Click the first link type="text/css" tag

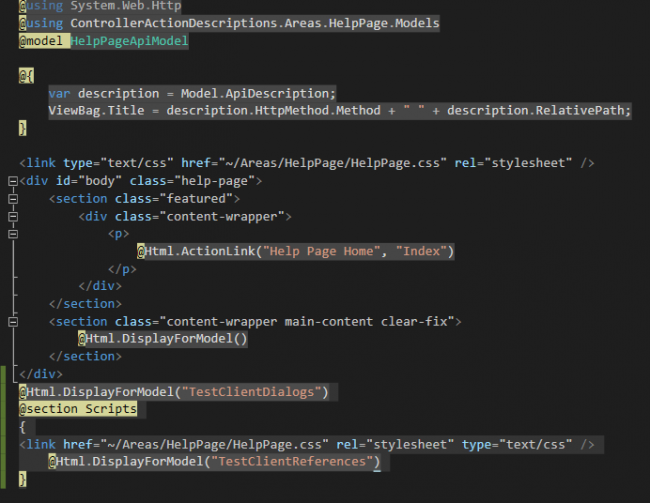(307, 163)
